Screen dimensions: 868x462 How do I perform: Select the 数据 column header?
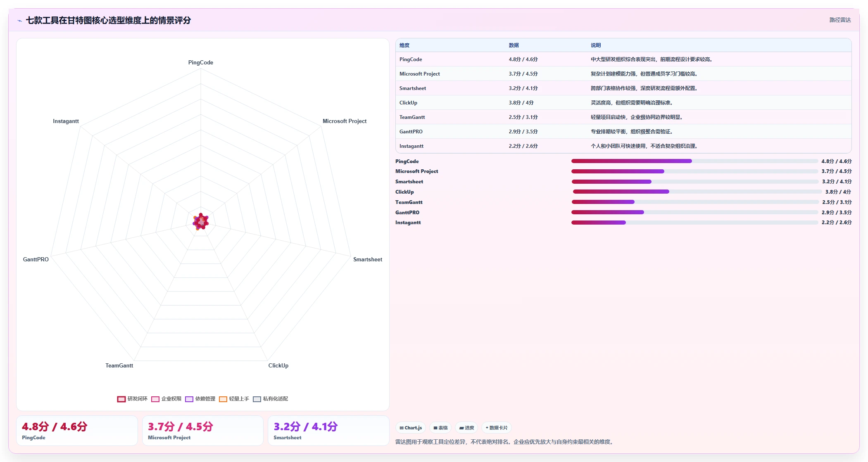point(514,45)
